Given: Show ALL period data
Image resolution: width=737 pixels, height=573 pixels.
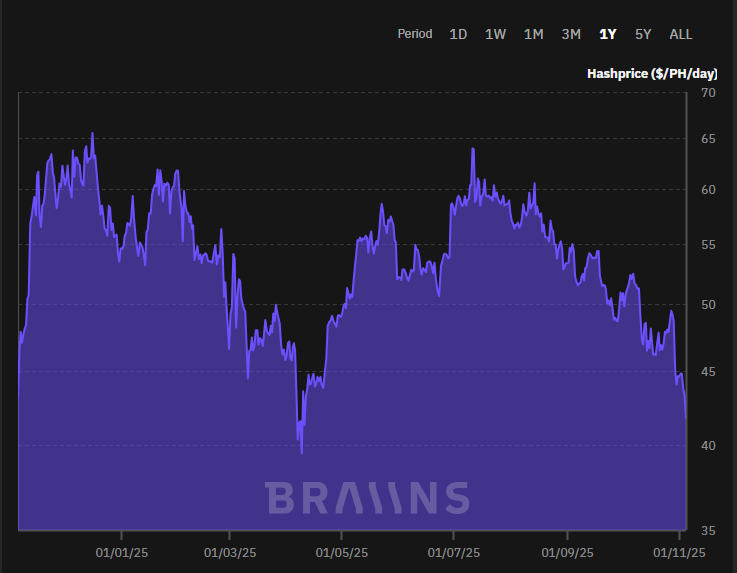Looking at the screenshot, I should pos(680,34).
